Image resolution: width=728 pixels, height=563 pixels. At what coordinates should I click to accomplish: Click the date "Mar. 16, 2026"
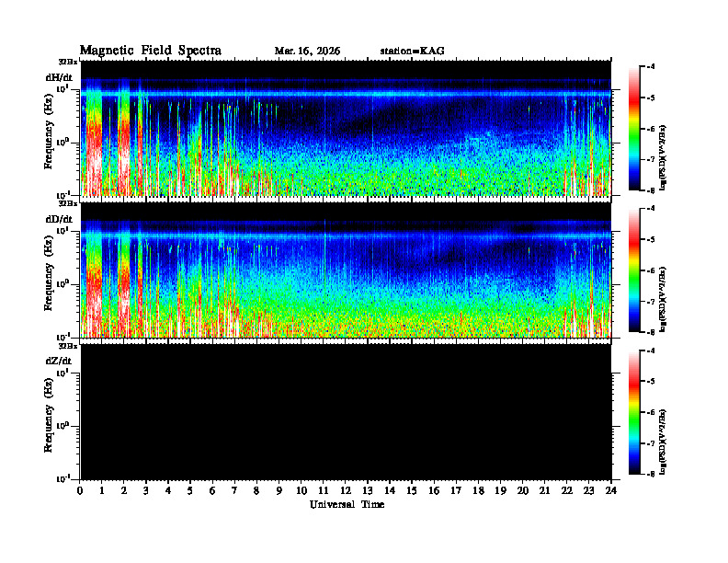point(307,52)
